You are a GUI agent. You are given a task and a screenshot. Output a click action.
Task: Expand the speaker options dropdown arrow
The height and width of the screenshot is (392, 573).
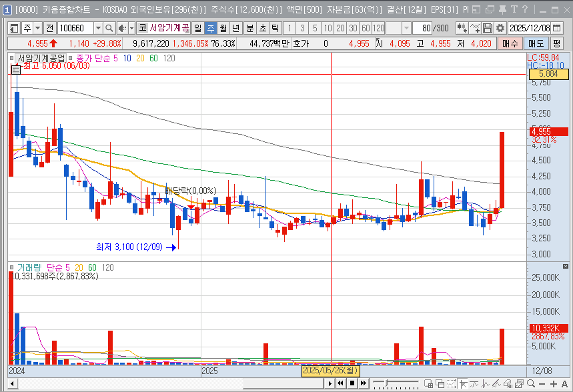pos(131,28)
